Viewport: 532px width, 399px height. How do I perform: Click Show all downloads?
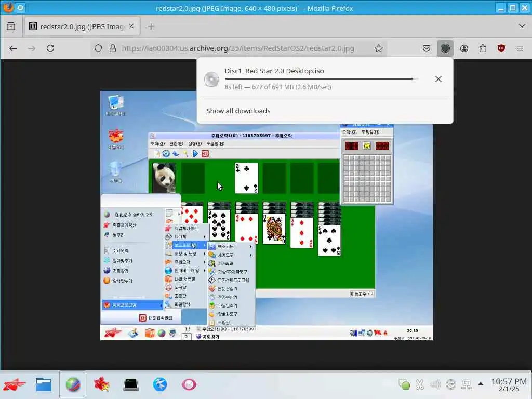click(x=238, y=111)
